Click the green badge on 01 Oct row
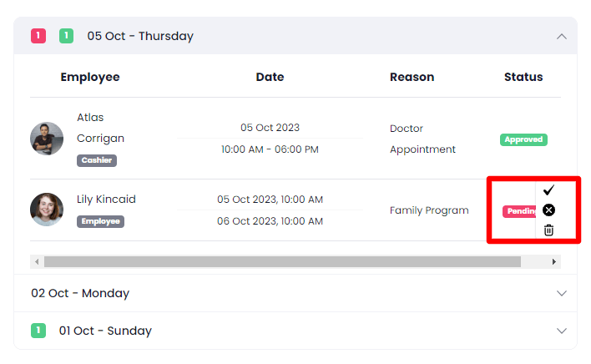 click(x=38, y=331)
